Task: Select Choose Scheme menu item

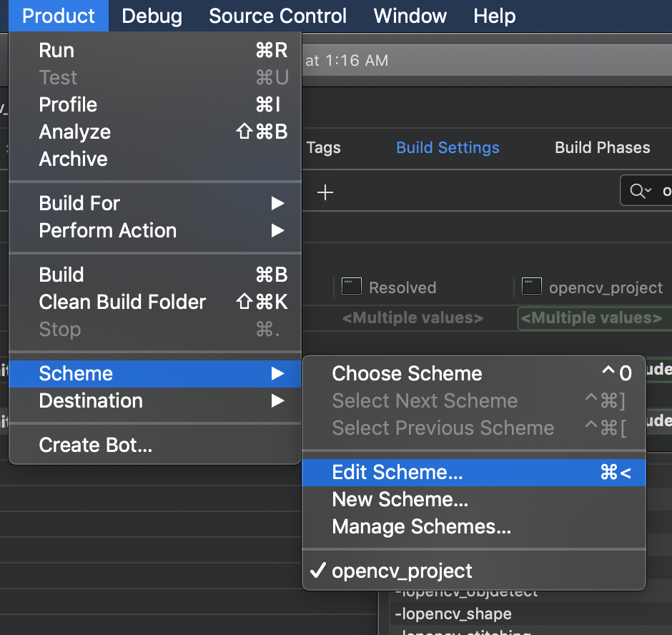Action: pos(407,373)
